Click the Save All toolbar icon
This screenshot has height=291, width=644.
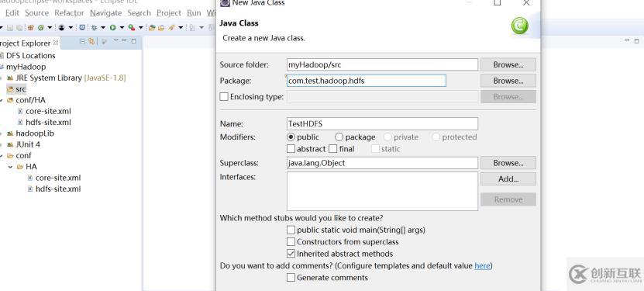[x=19, y=27]
